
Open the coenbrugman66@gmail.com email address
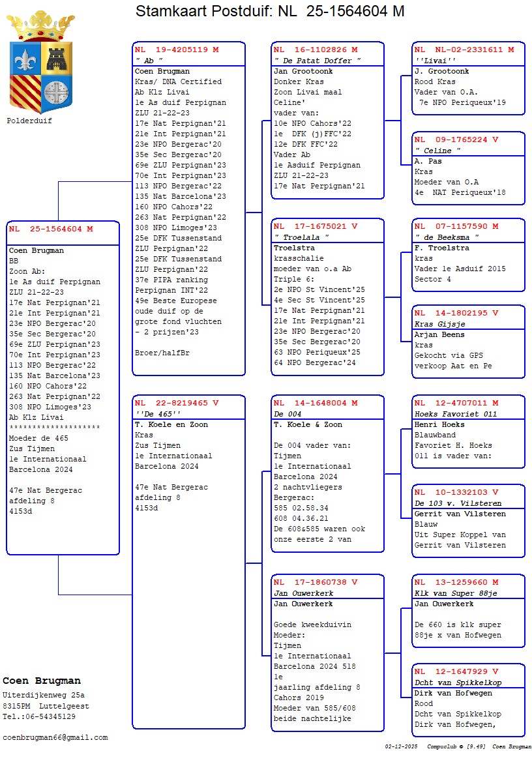pyautogui.click(x=55, y=737)
